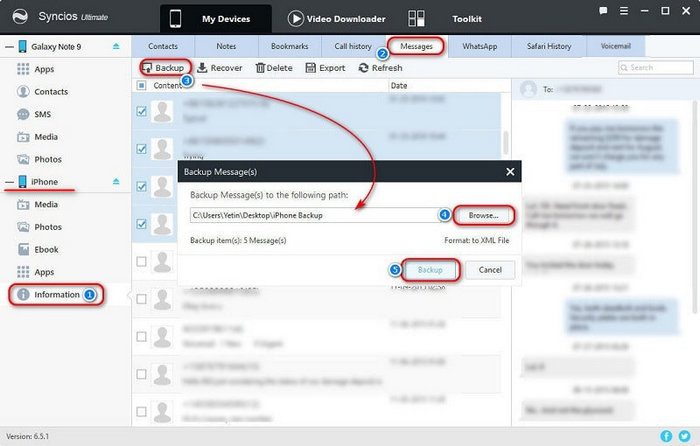
Task: Confirm with the dialog Backup button
Action: click(430, 270)
